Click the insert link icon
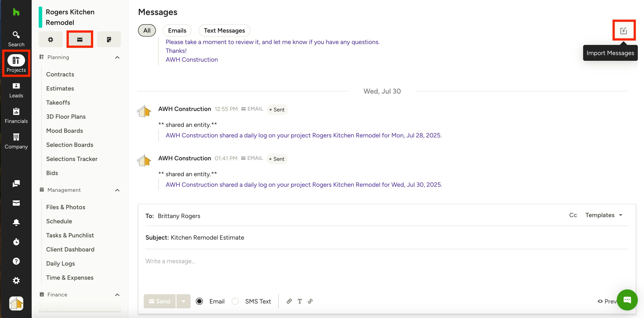 [310, 301]
